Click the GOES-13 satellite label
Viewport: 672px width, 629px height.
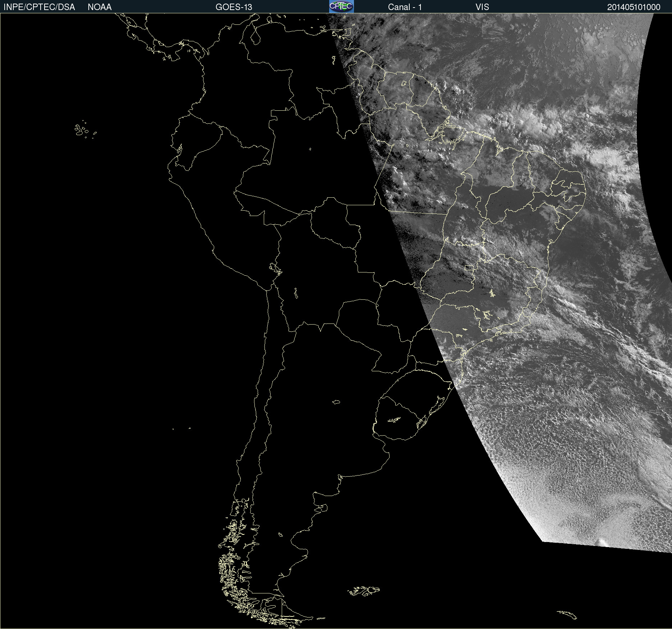(234, 7)
